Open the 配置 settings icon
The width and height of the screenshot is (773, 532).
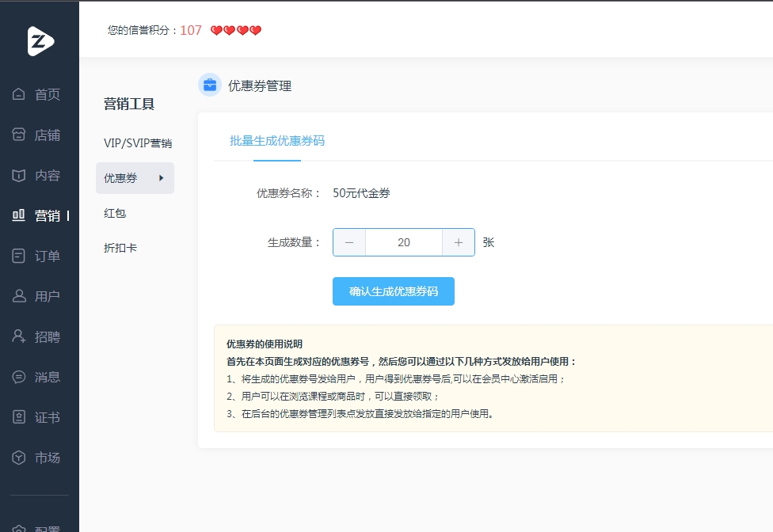(x=19, y=528)
